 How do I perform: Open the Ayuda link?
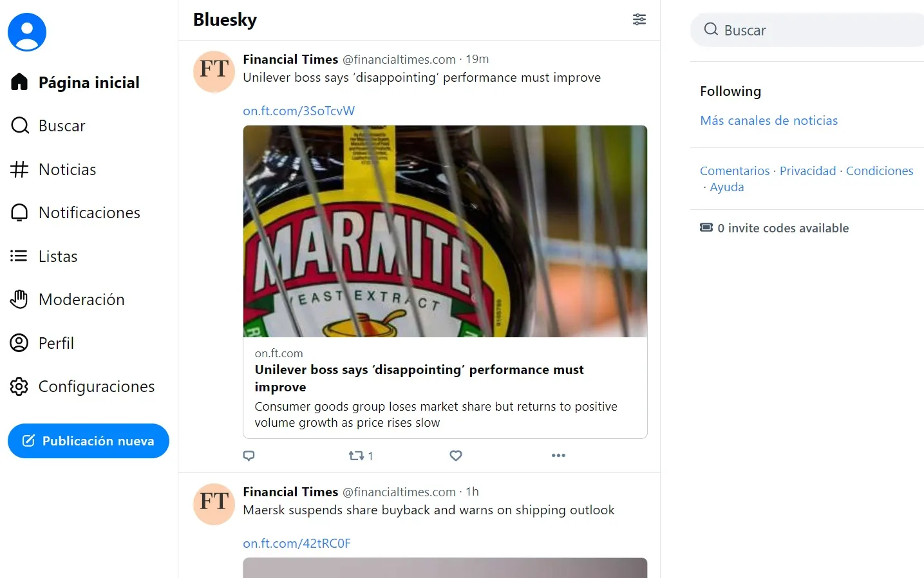tap(727, 187)
